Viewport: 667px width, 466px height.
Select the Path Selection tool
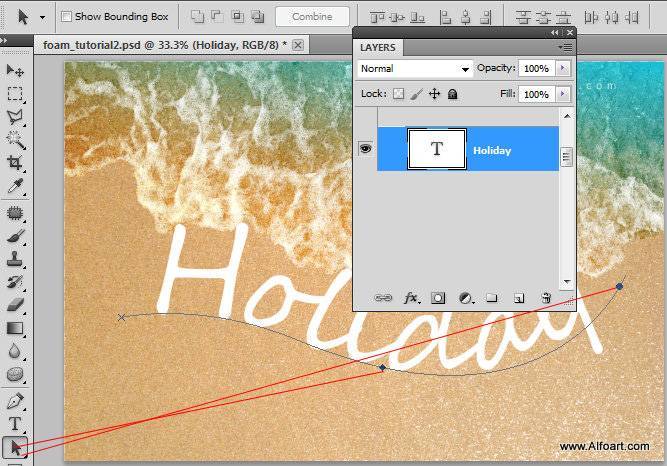(15, 447)
